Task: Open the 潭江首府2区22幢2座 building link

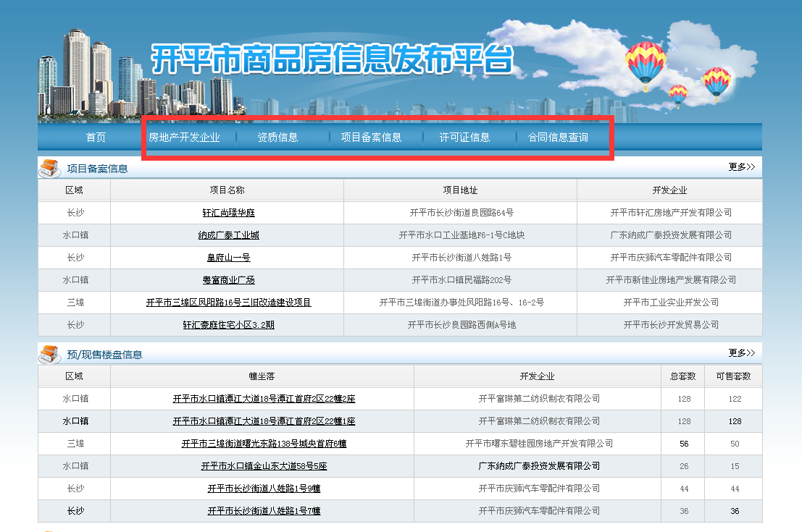Action: [x=264, y=399]
